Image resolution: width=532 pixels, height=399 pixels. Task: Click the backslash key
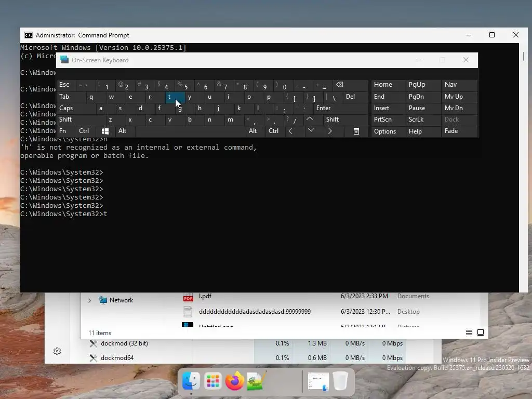333,97
